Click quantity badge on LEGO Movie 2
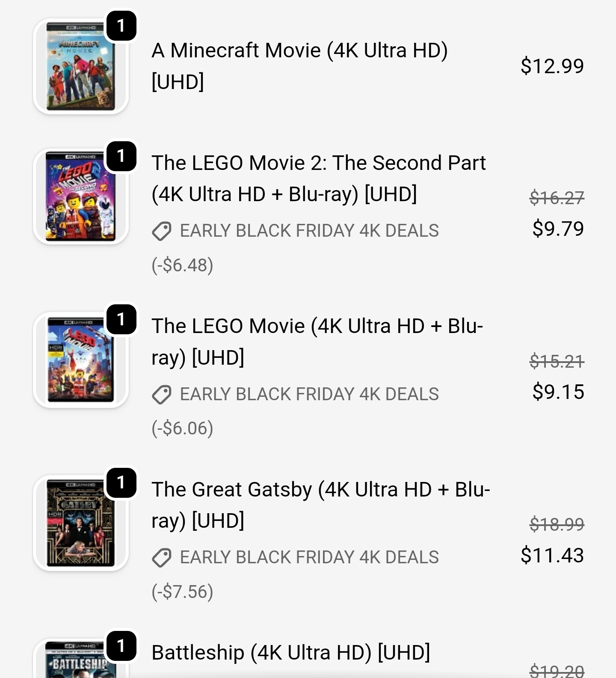The width and height of the screenshot is (616, 678). point(121,156)
